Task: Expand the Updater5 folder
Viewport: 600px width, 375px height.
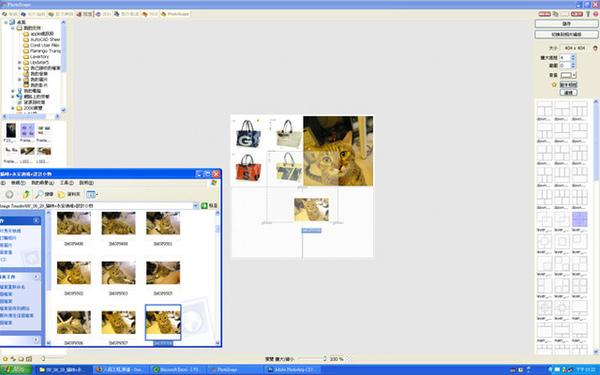Action: click(20, 62)
